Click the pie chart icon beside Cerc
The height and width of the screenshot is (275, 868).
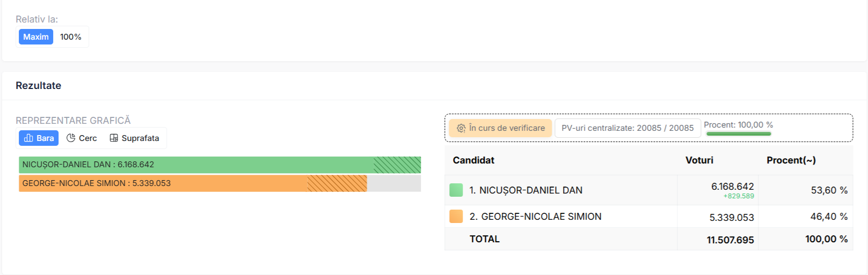(71, 138)
